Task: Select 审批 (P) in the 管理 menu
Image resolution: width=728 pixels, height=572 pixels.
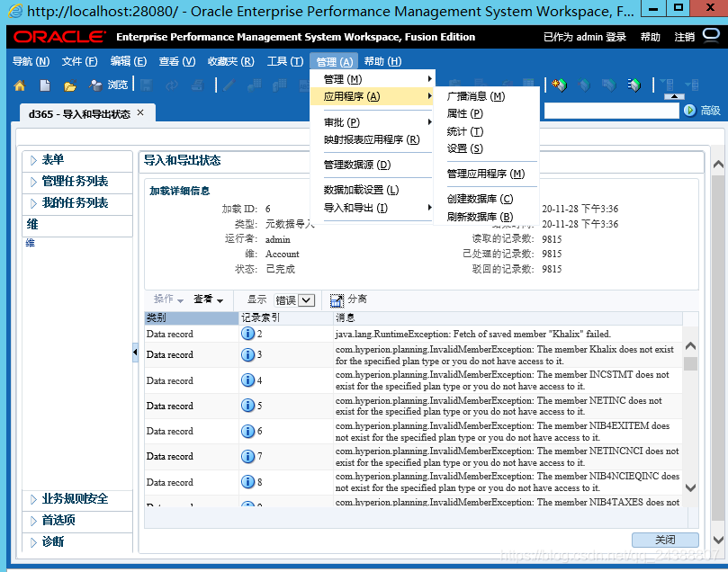Action: point(372,122)
